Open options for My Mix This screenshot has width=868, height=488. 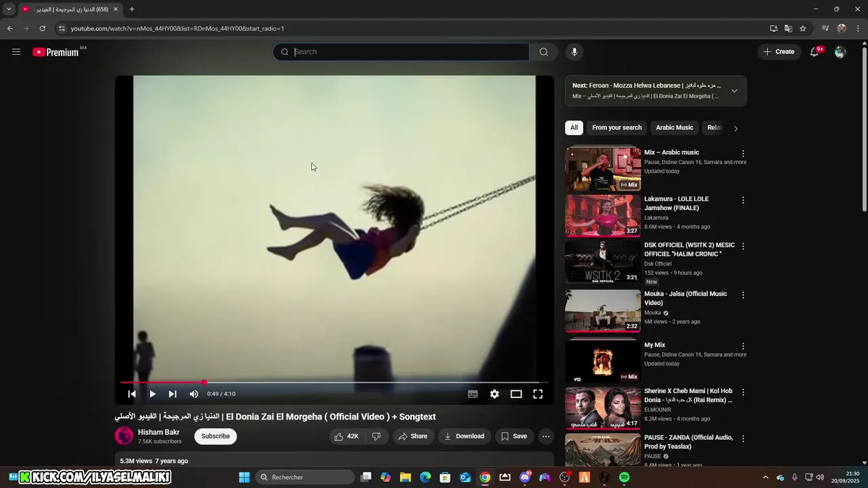pos(743,346)
